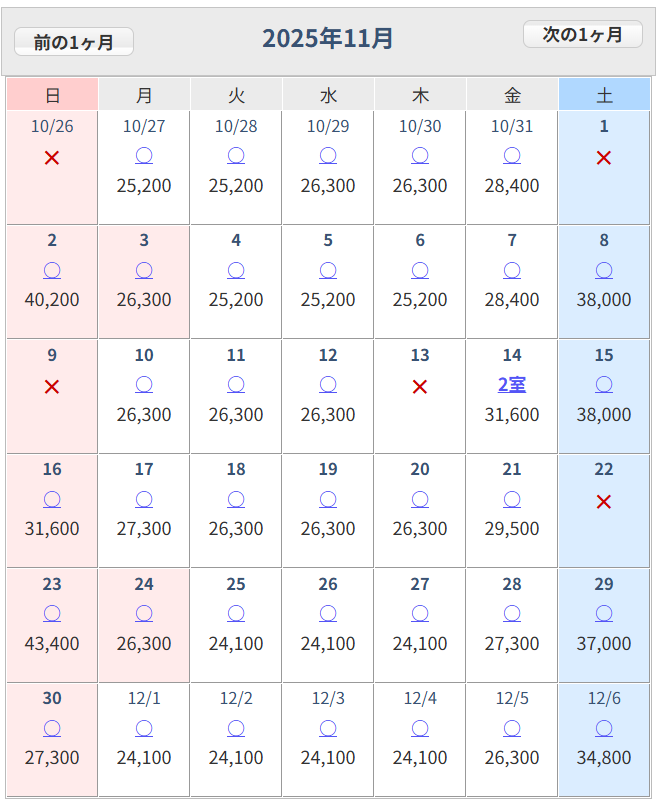The width and height of the screenshot is (656, 801).
Task: Select availability circle for December 6
Action: [604, 728]
